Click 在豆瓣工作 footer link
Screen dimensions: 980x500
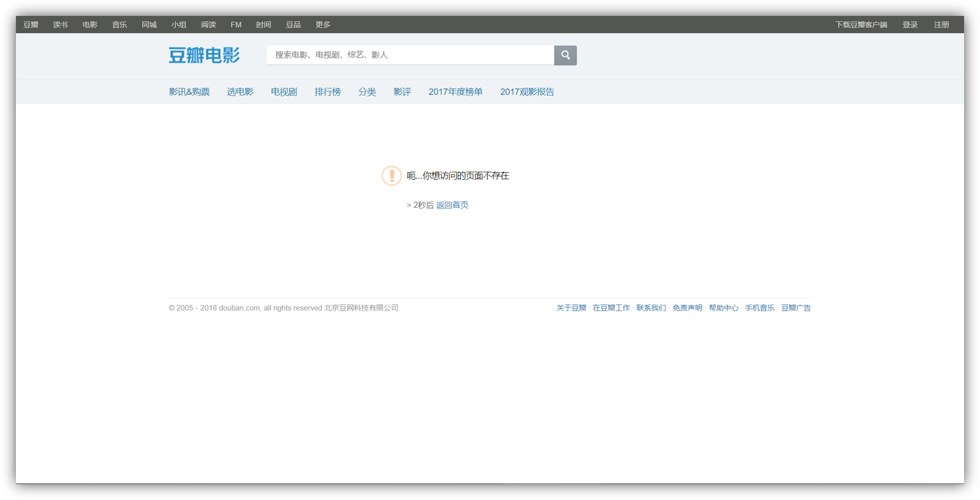click(611, 308)
